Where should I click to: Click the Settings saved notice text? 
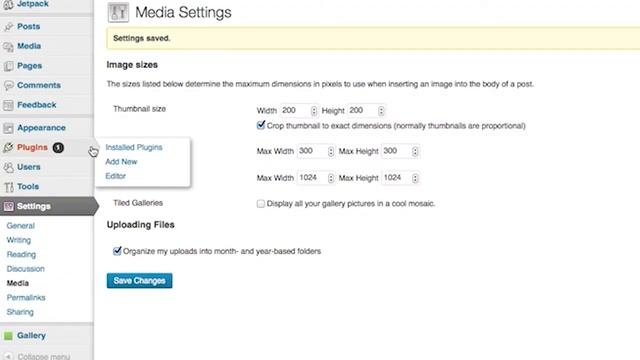pos(142,38)
